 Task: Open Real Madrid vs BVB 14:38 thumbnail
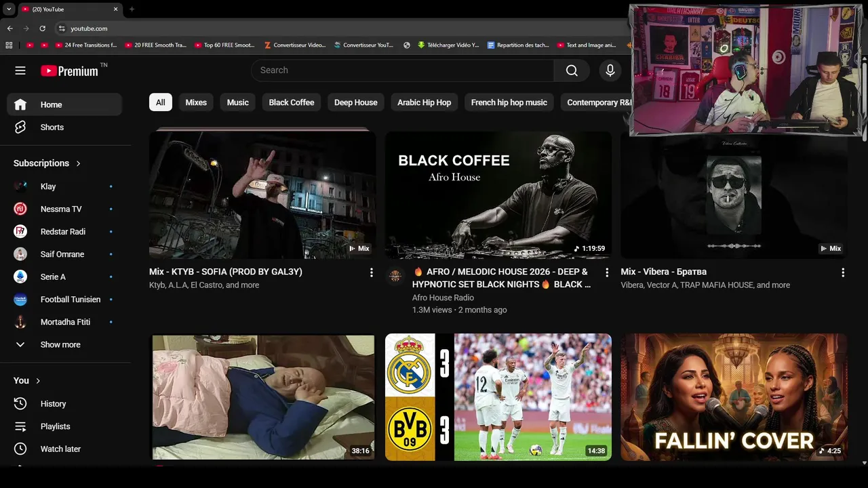tap(498, 397)
